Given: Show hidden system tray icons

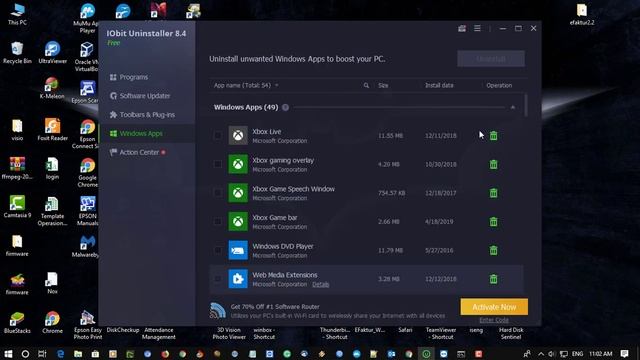Looking at the screenshot, I should point(541,353).
